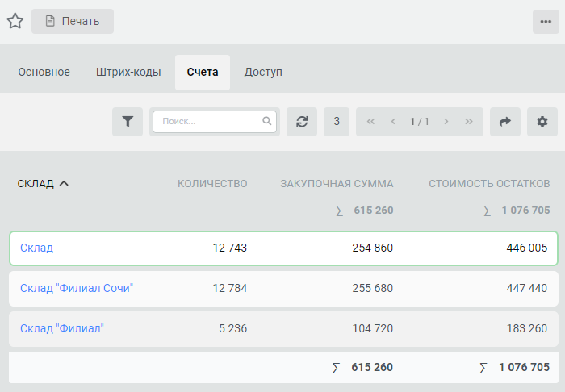Refresh the table with the reload icon
The image size is (565, 392).
pyautogui.click(x=302, y=122)
